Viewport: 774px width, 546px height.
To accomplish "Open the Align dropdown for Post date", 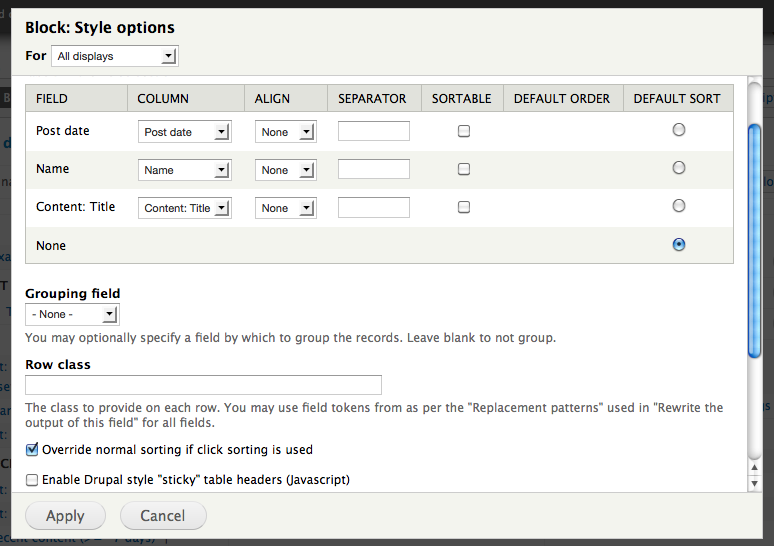I will coord(285,132).
